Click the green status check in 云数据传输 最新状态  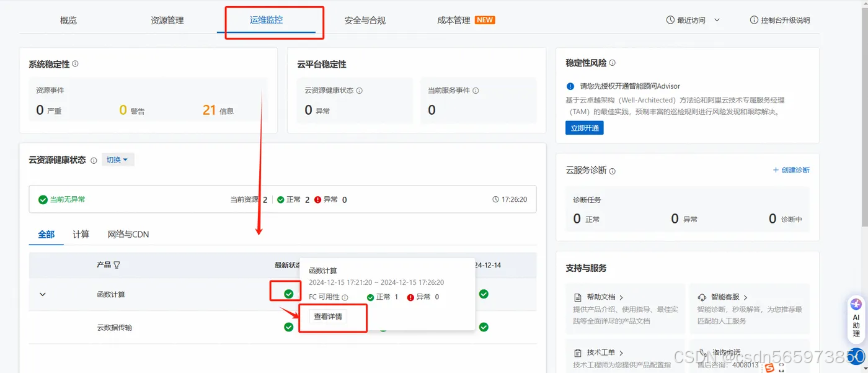coord(288,326)
